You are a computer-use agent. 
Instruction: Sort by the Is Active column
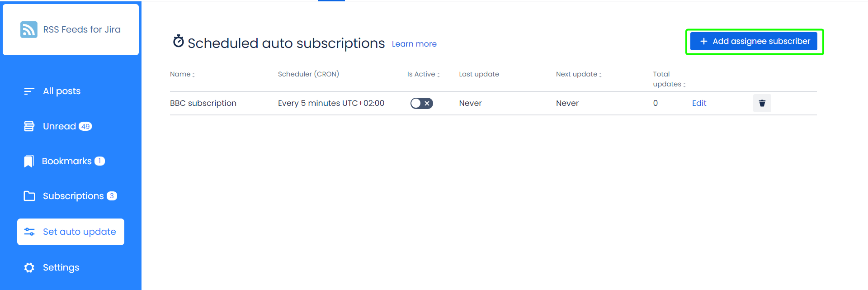coord(423,74)
